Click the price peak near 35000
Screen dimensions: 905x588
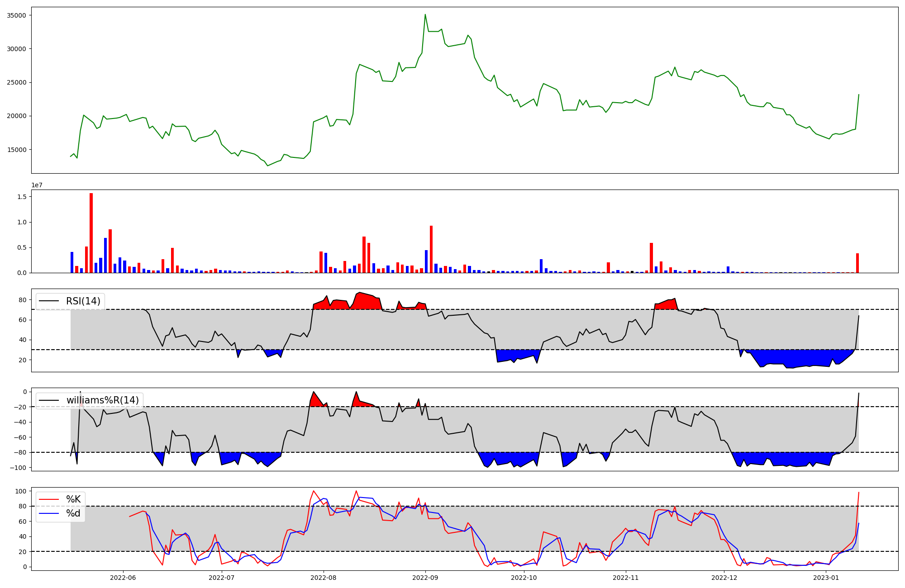click(x=425, y=15)
